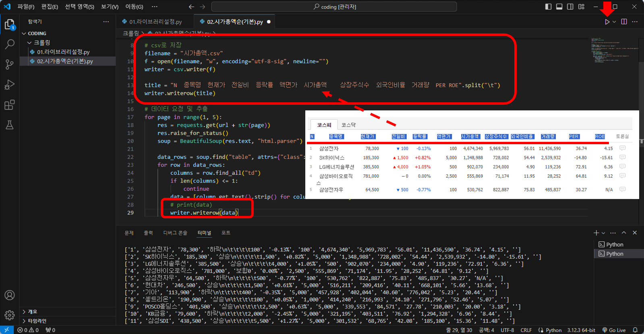Image resolution: width=644 pixels, height=334 pixels.
Task: Open Customize Layout icon
Action: 581,7
